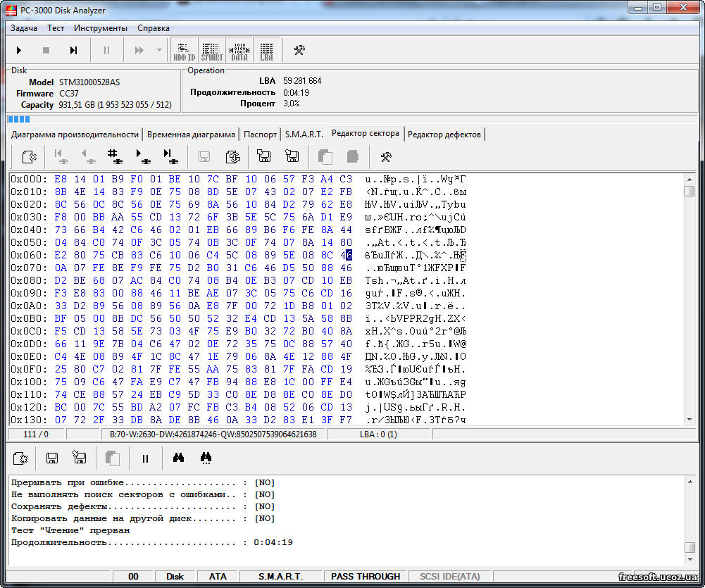Image resolution: width=705 pixels, height=588 pixels.
Task: Switch to Редактор дефектов tab
Action: point(444,135)
